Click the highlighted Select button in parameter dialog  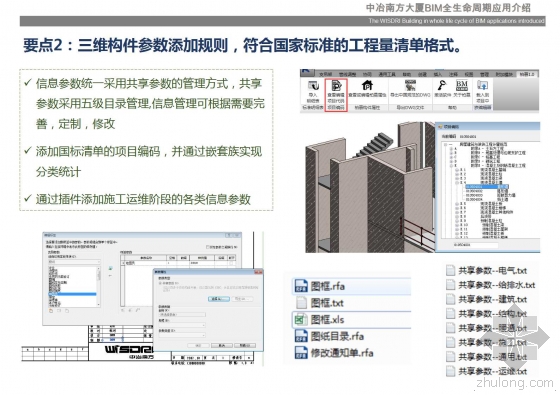(x=219, y=299)
